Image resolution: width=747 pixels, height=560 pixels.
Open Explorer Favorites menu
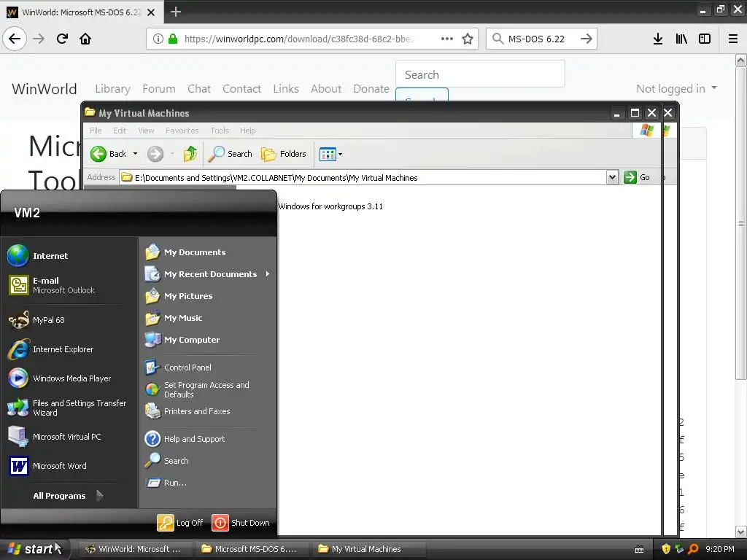(x=182, y=131)
